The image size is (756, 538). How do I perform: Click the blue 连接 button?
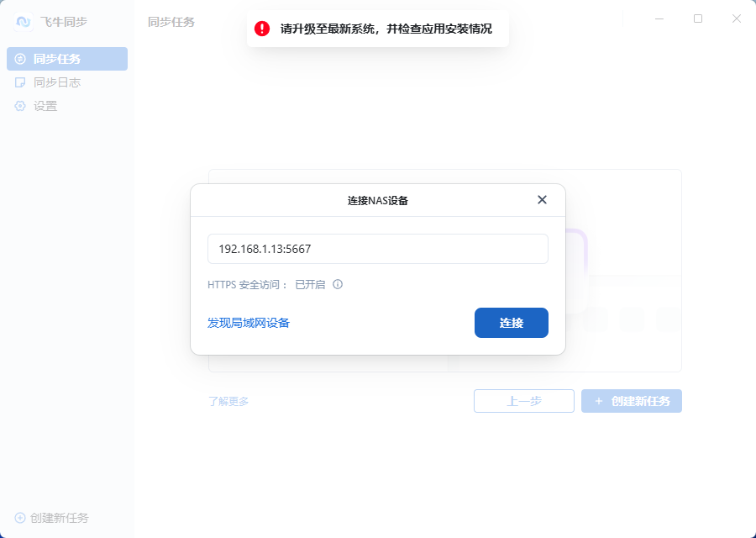click(x=511, y=323)
